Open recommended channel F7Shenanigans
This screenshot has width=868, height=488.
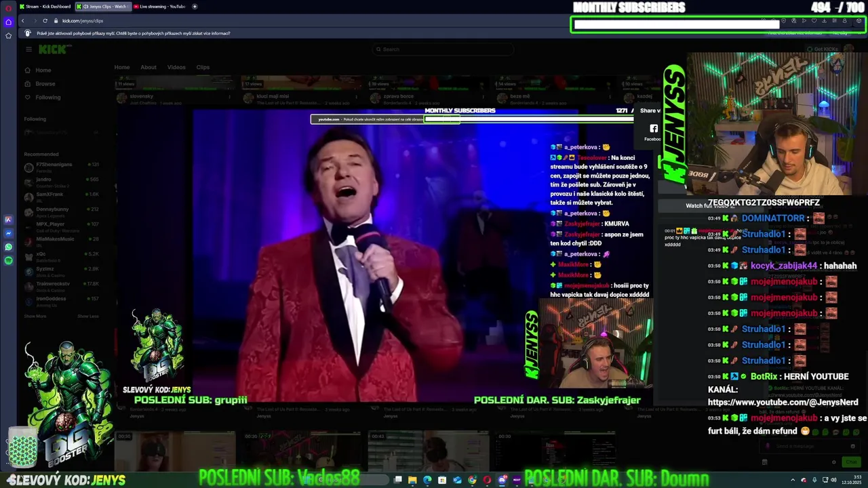pyautogui.click(x=62, y=166)
